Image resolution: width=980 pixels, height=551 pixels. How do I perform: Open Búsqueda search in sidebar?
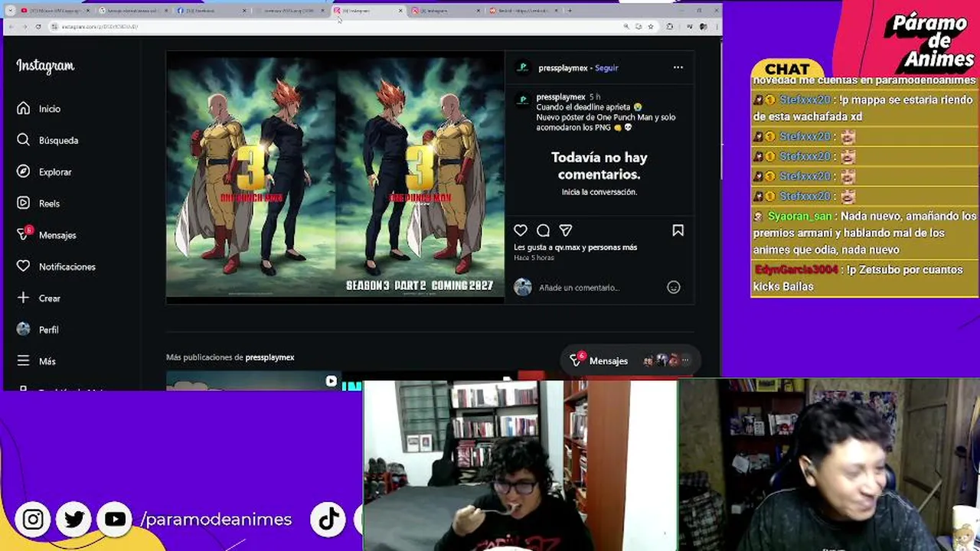click(x=48, y=140)
